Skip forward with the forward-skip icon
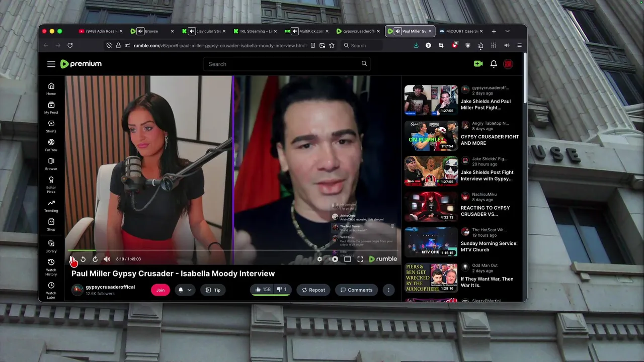Screen dimensions: 644x362 [x=95, y=259]
